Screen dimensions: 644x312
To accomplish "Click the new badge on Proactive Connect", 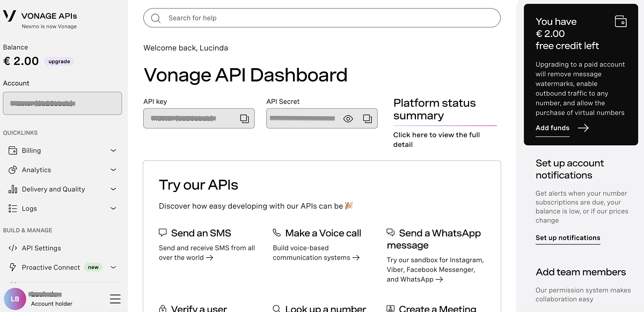I will coord(93,268).
